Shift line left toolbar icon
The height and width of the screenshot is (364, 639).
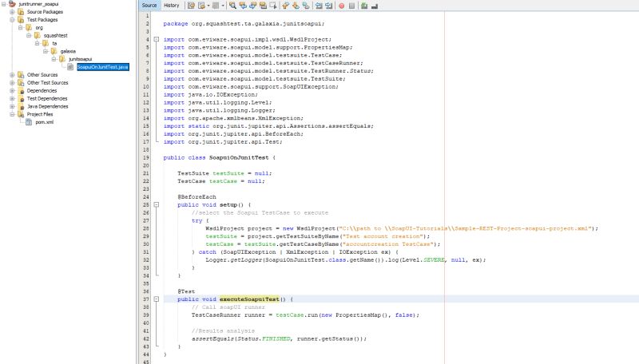tap(319, 6)
